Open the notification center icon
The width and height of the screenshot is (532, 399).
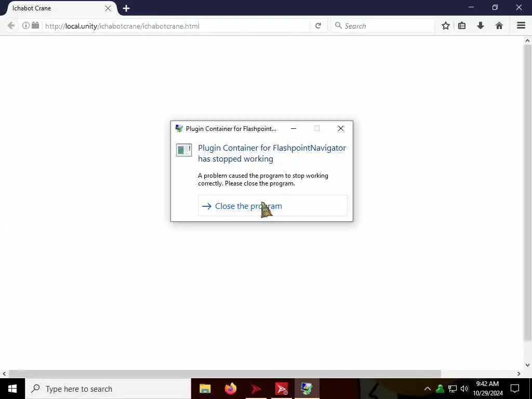point(515,389)
